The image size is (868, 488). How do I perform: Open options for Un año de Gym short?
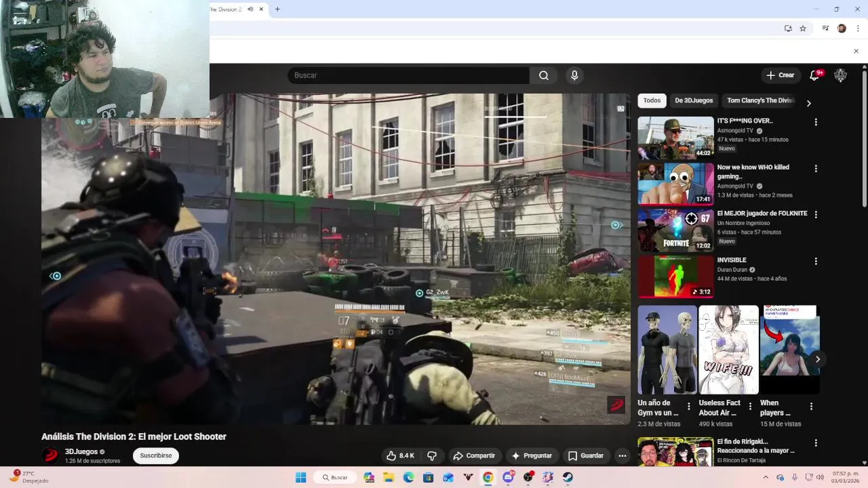click(689, 406)
